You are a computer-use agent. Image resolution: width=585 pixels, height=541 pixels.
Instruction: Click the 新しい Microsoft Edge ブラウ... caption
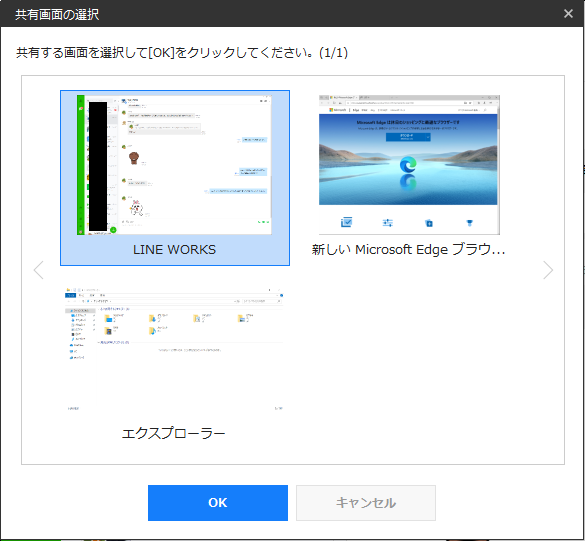tap(409, 249)
